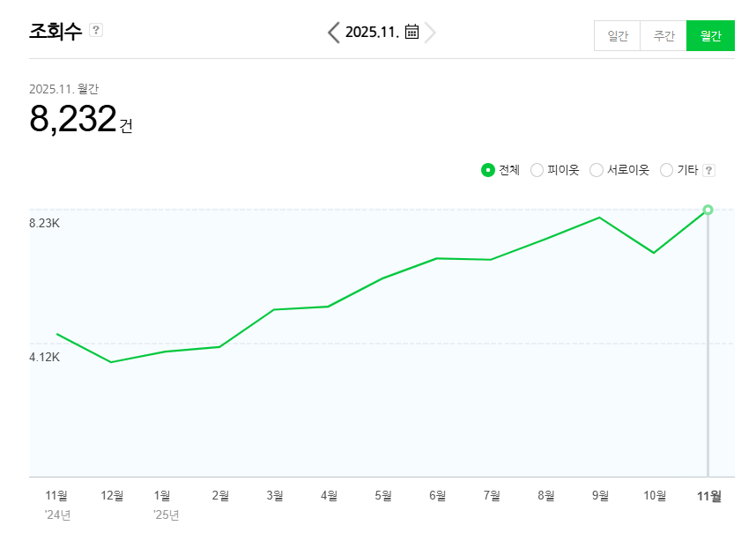Click the 3월 label on the x-axis
The height and width of the screenshot is (533, 756).
tap(275, 496)
